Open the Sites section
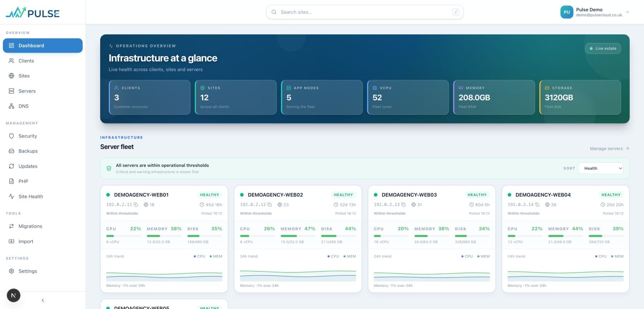644x309 pixels. [x=43, y=76]
